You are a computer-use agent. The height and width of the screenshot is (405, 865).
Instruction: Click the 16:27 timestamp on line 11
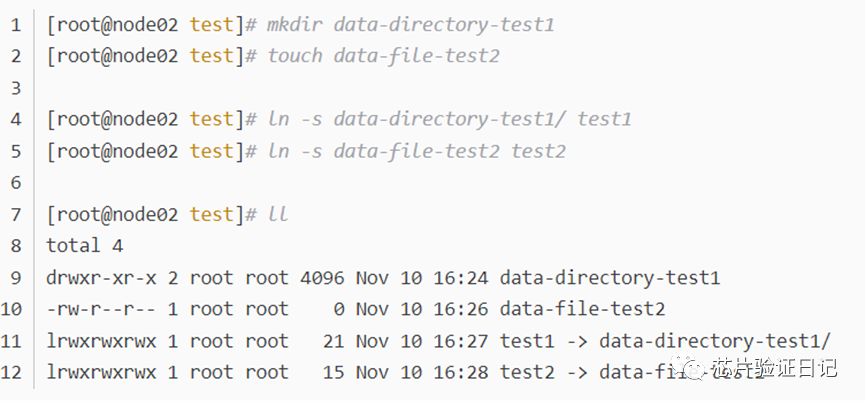(461, 341)
